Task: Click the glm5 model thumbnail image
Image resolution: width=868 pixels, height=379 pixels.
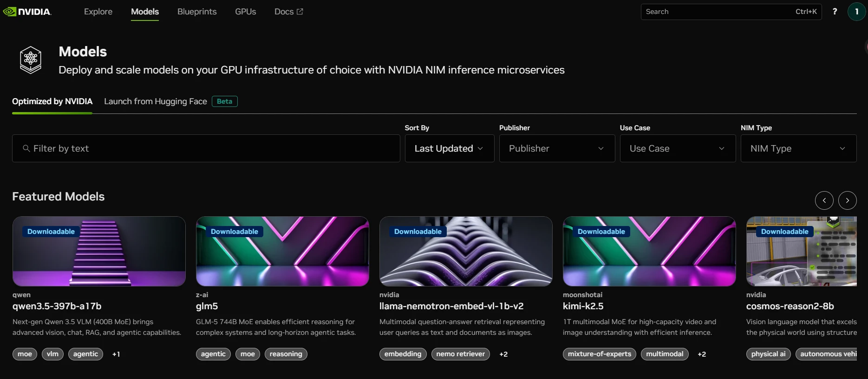Action: click(x=282, y=251)
